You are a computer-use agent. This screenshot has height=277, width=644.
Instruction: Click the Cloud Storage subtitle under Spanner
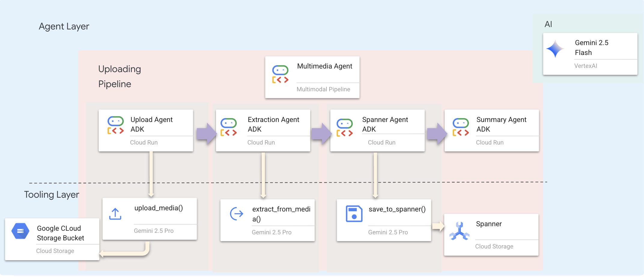pos(494,246)
